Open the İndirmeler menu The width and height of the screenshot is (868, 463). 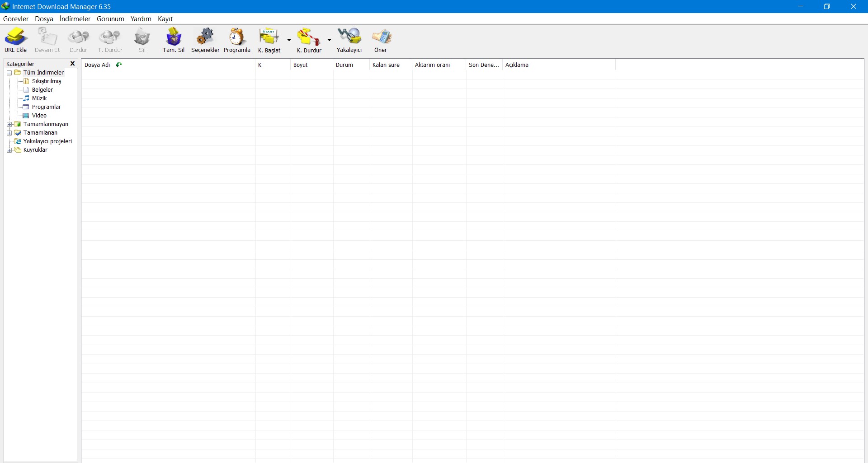[x=75, y=19]
